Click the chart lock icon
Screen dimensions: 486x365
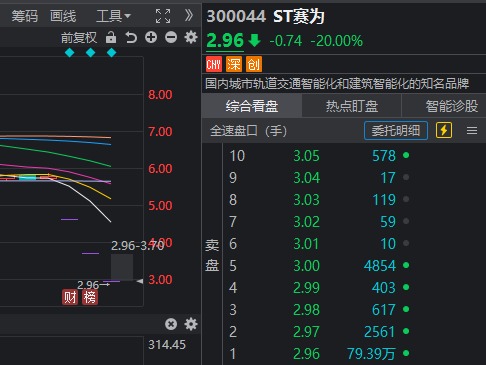111,37
